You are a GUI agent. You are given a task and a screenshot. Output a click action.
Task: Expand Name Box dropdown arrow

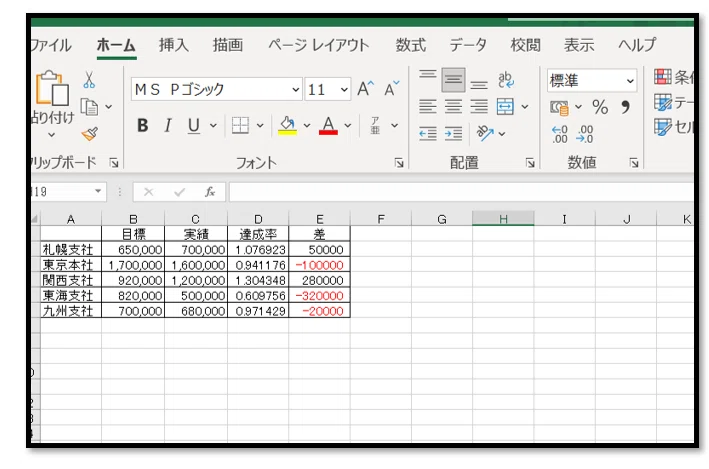98,191
